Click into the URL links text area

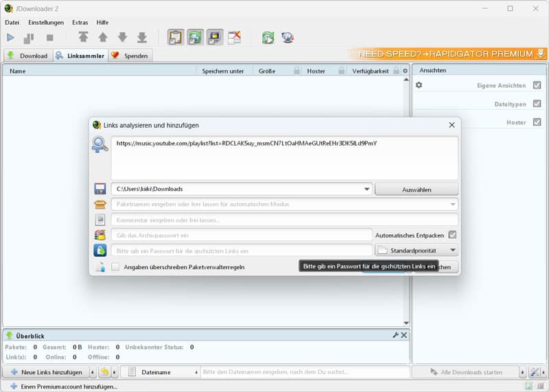(x=285, y=158)
